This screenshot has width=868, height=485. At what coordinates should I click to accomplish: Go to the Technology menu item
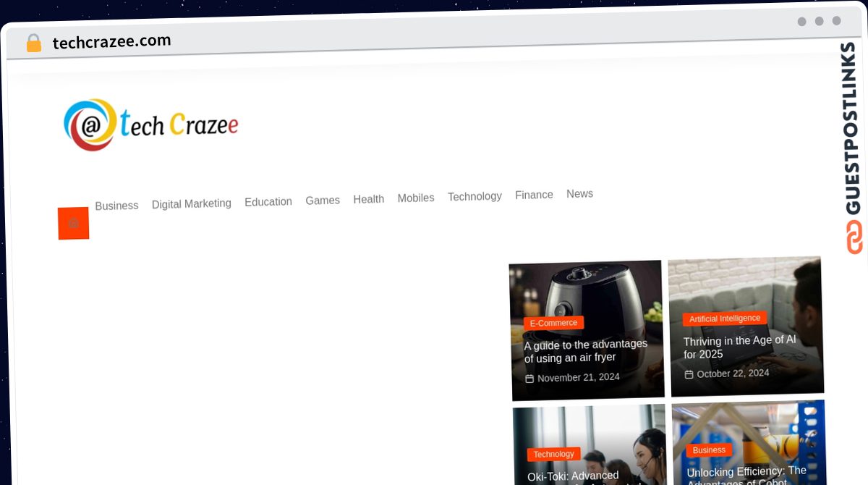(475, 196)
